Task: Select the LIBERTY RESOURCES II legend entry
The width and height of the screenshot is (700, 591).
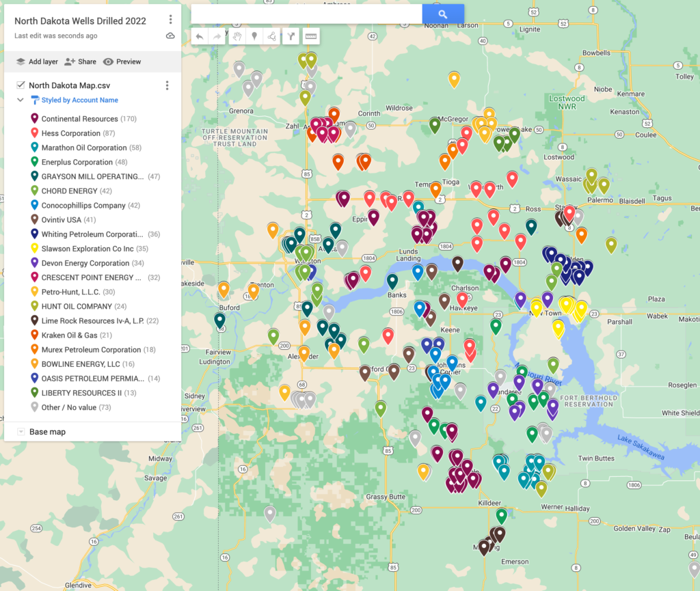Action: point(83,392)
